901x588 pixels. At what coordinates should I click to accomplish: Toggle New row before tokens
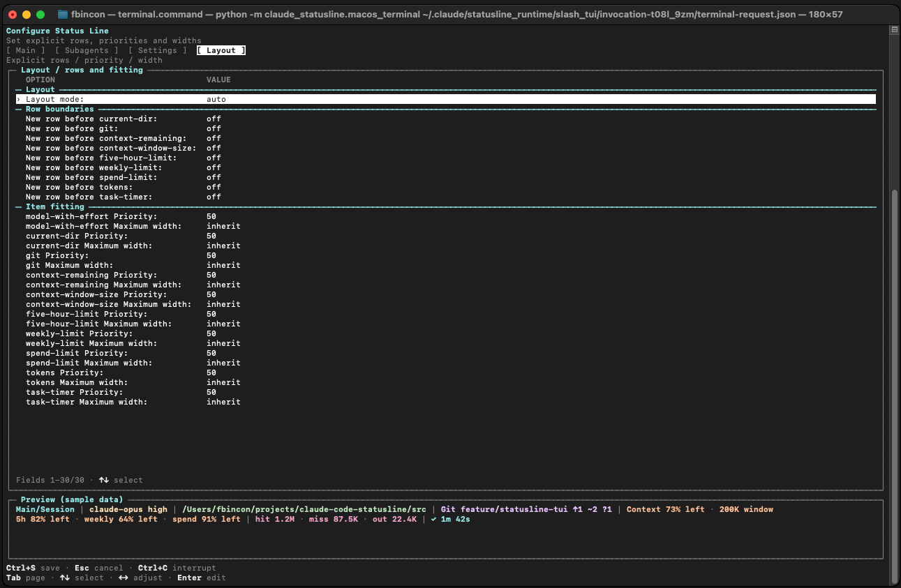[445, 187]
